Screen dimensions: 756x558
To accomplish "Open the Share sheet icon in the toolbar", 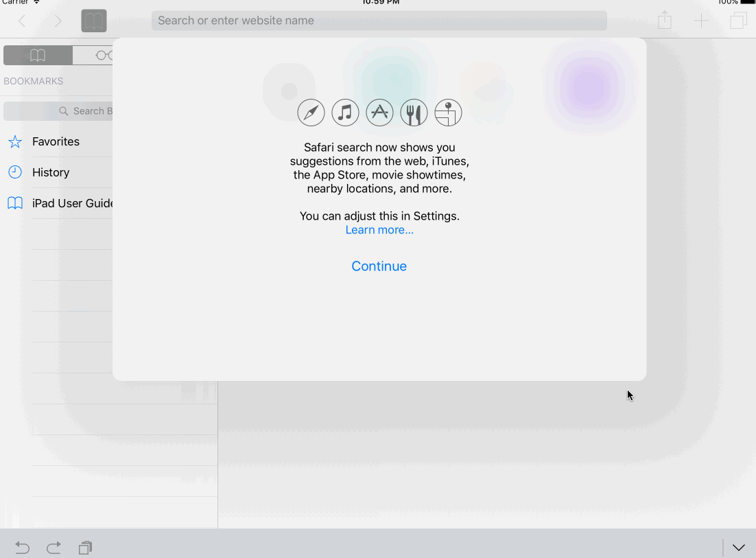I will tap(664, 21).
